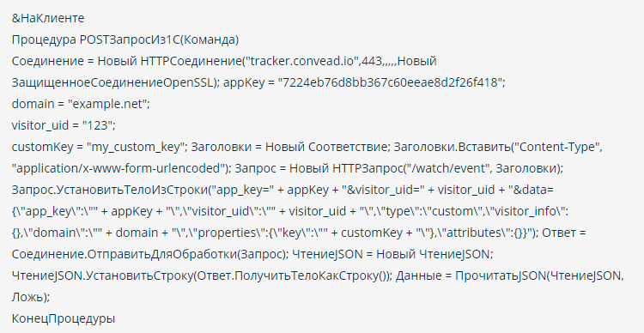
Task: Click the Новый HTTPСоединение constructor text
Action: tap(169, 61)
